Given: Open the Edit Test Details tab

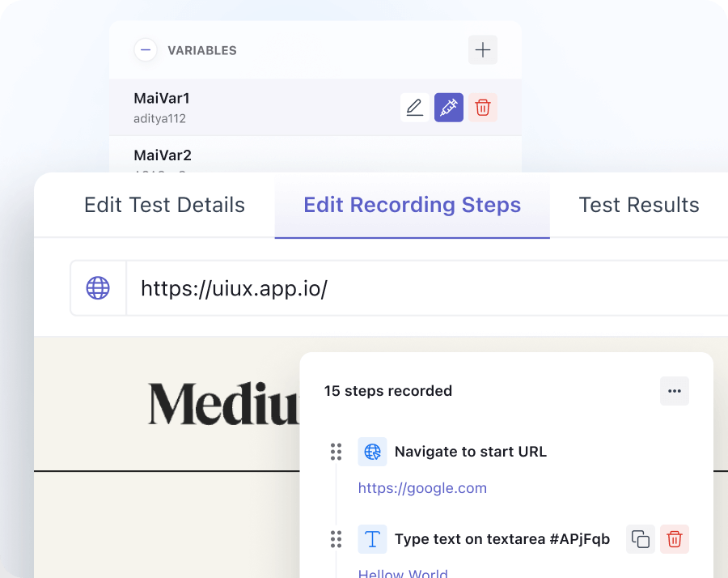Looking at the screenshot, I should tap(164, 206).
